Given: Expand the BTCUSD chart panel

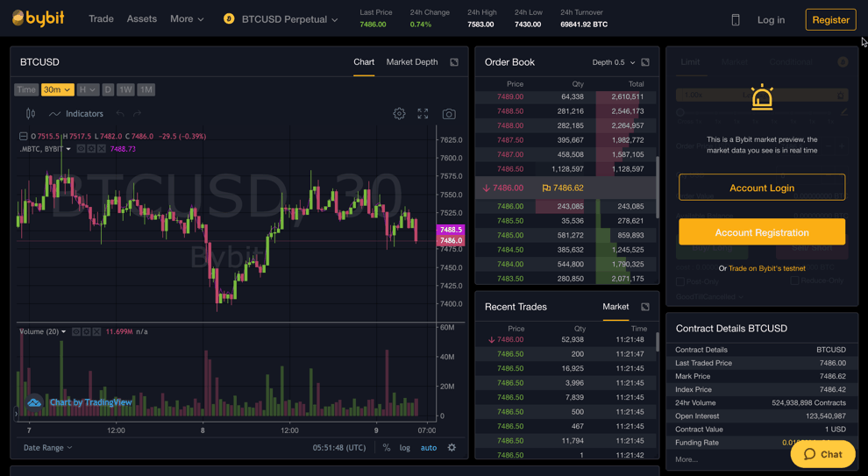Looking at the screenshot, I should click(454, 62).
